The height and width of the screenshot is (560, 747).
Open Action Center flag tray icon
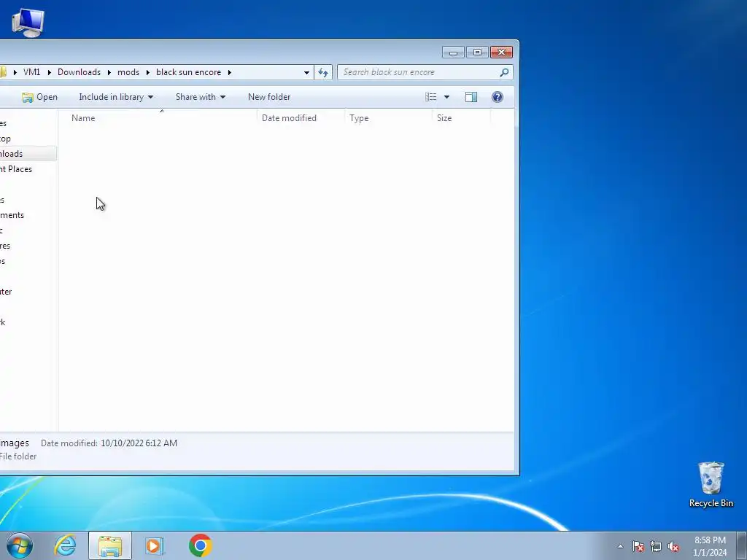(x=638, y=546)
